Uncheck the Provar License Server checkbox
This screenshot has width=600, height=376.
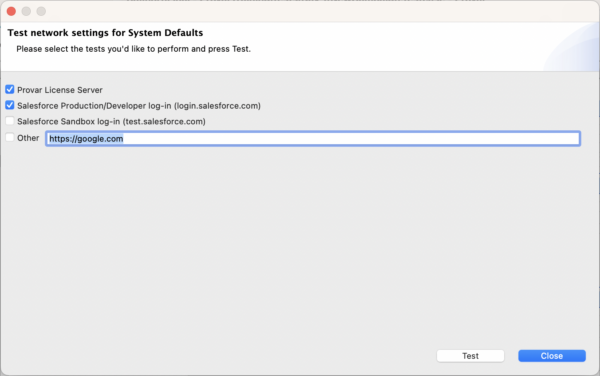(x=10, y=90)
